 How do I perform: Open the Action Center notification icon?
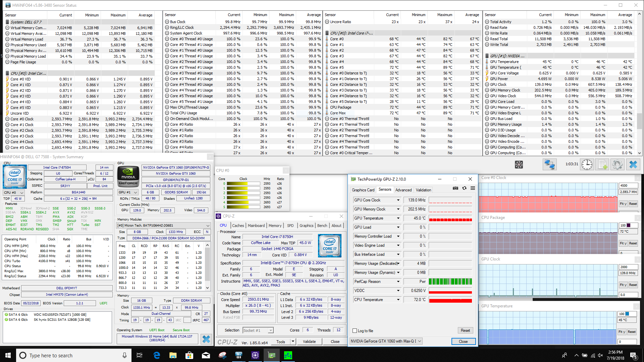633,355
